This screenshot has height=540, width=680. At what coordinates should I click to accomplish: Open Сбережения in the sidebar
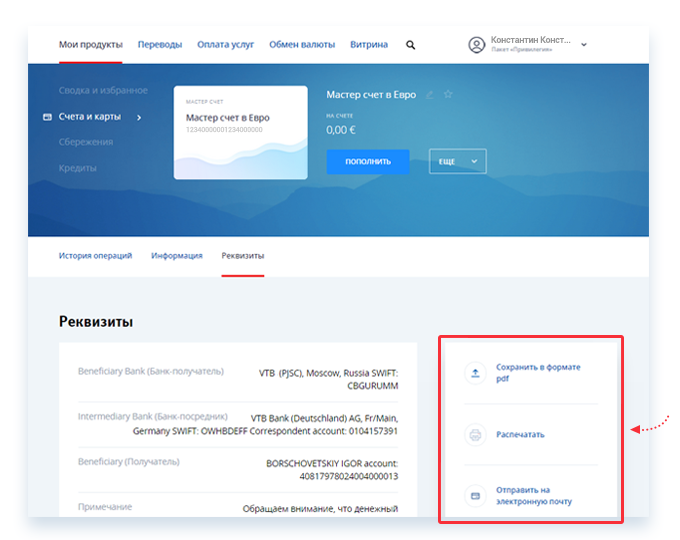(x=86, y=142)
